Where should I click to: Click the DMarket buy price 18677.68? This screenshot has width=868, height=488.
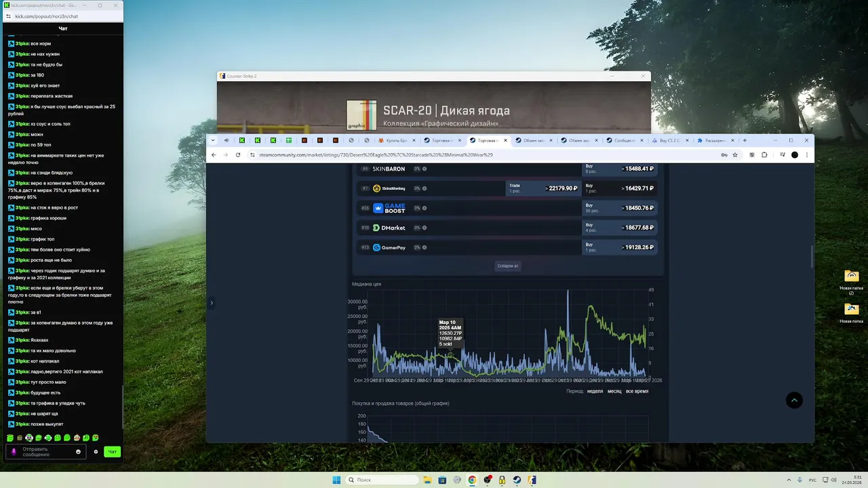[619, 228]
